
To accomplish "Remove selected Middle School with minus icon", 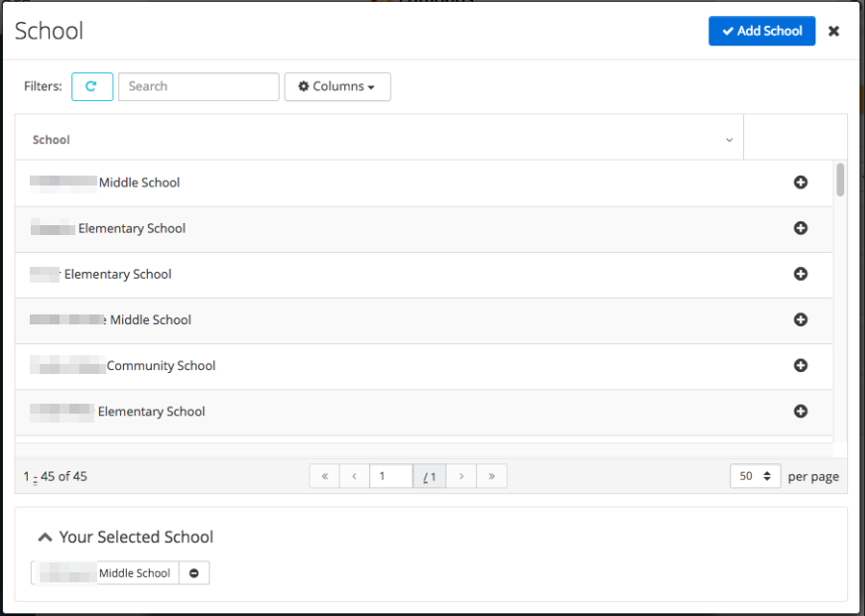I will (x=194, y=573).
